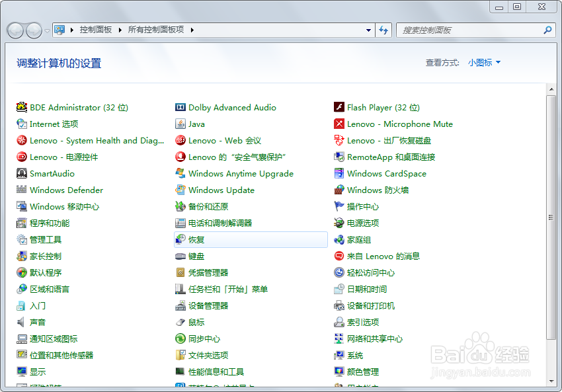Click the Dolby Advanced Audio icon

click(181, 107)
